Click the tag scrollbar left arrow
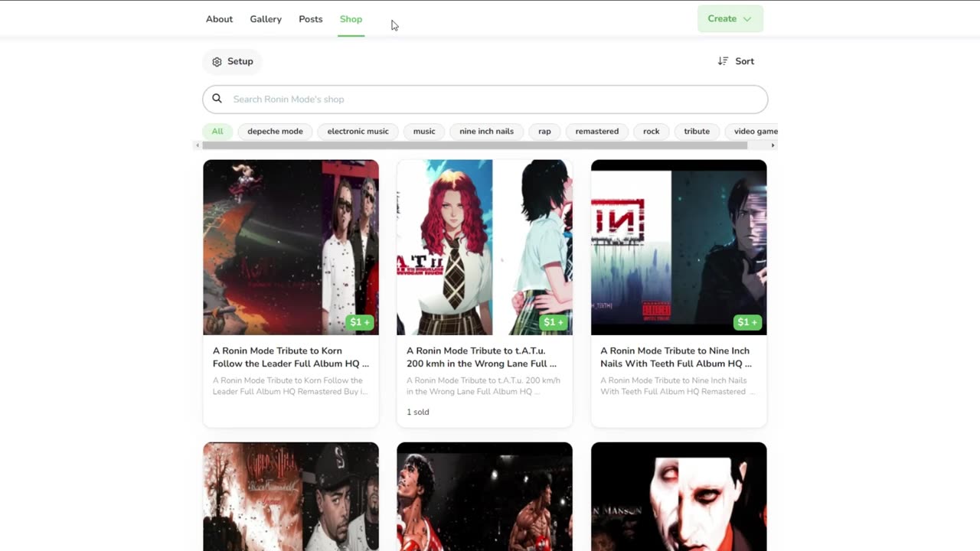 pyautogui.click(x=198, y=145)
